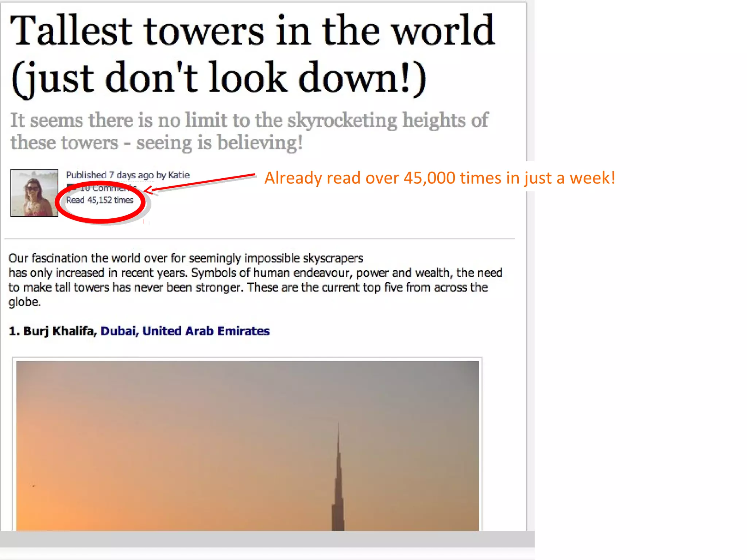Click the subtitle 'It seems there is no limit'
The width and height of the screenshot is (747, 560).
[x=249, y=131]
